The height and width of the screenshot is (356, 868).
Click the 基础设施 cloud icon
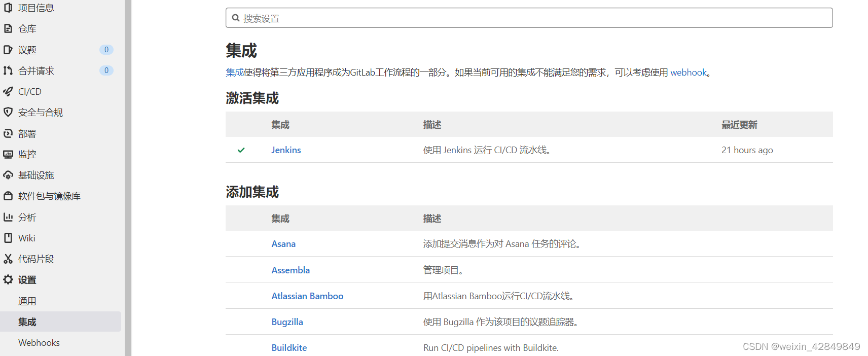click(x=8, y=175)
